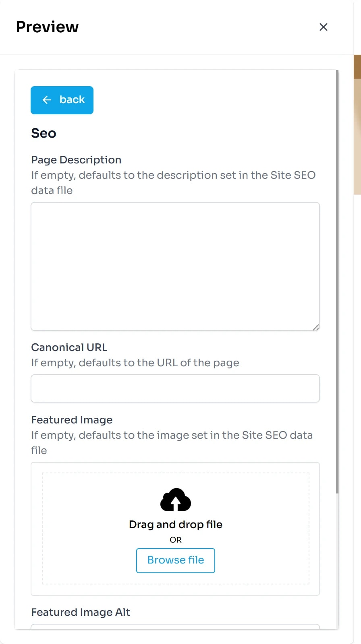Click the Canonical URL input field

point(175,388)
